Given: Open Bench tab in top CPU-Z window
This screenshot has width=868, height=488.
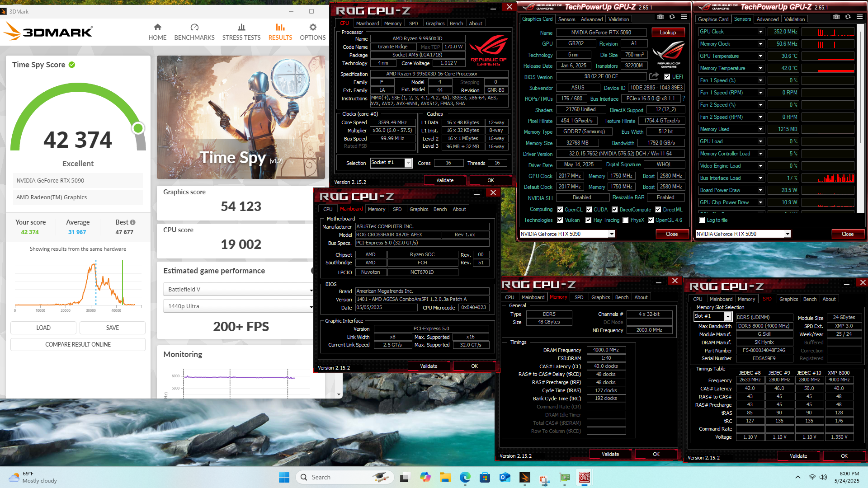Looking at the screenshot, I should point(456,23).
